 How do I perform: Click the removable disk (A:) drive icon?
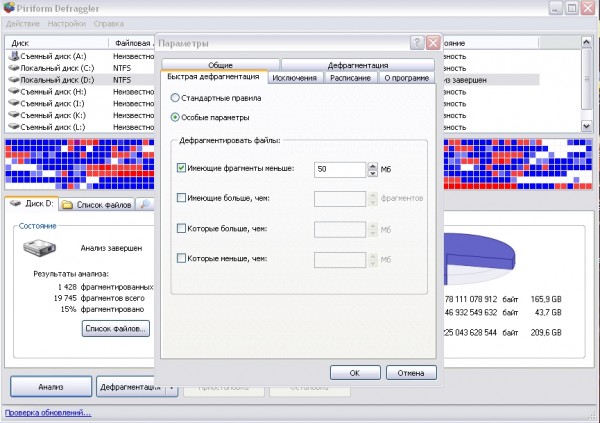coord(14,56)
